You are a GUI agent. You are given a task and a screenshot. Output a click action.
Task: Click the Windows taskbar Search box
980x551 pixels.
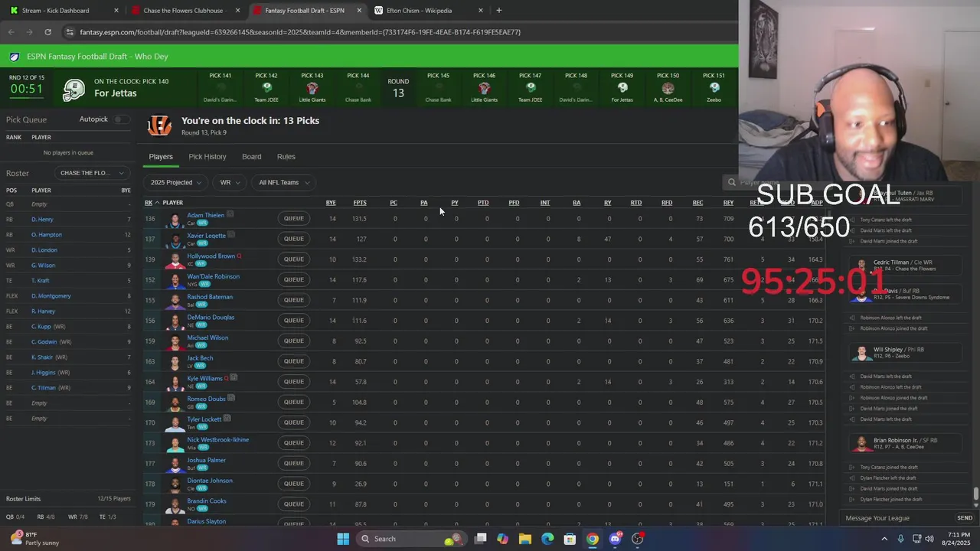[x=413, y=539]
